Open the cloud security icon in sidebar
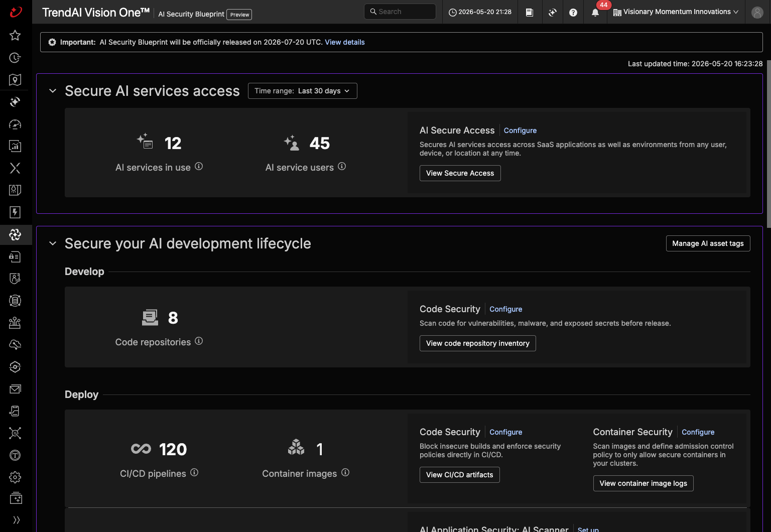771x532 pixels. point(15,345)
